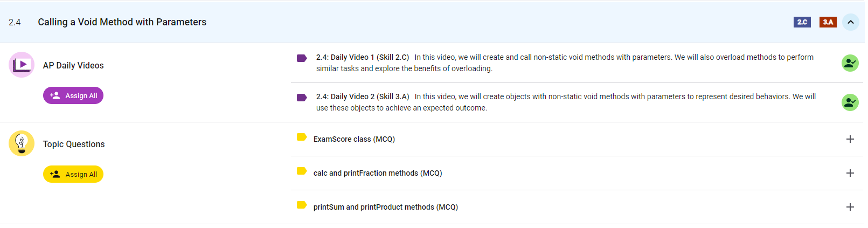
Task: Open 2.4: Daily Video 2 (Skill 3.A)
Action: (x=363, y=96)
